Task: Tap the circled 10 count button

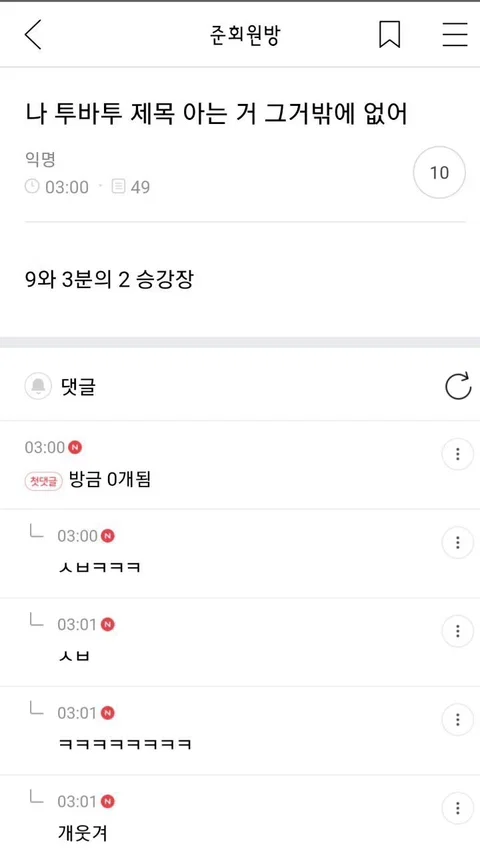Action: [439, 173]
